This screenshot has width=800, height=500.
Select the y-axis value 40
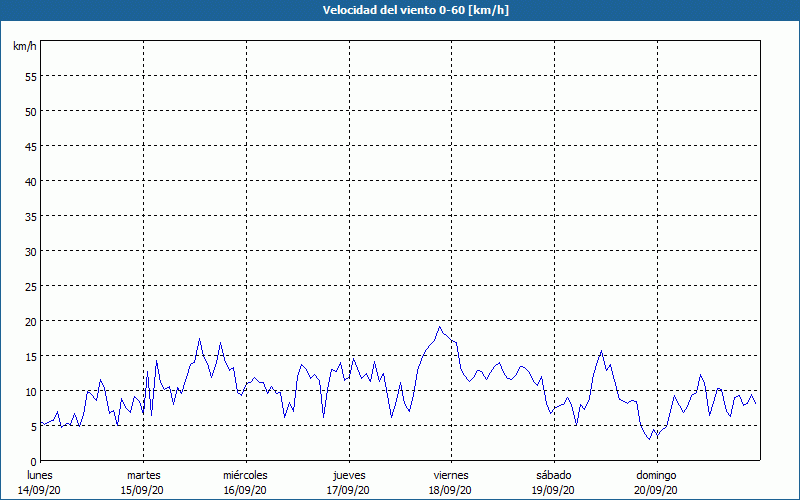click(31, 182)
